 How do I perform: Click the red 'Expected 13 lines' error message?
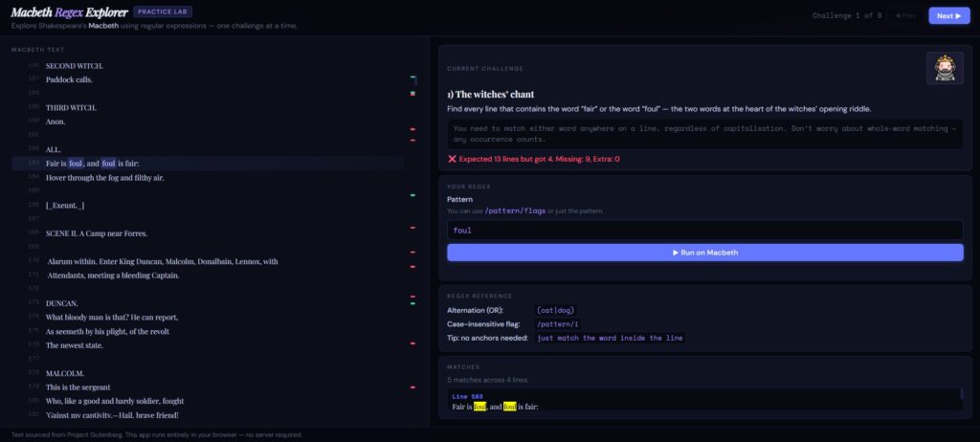click(x=534, y=159)
